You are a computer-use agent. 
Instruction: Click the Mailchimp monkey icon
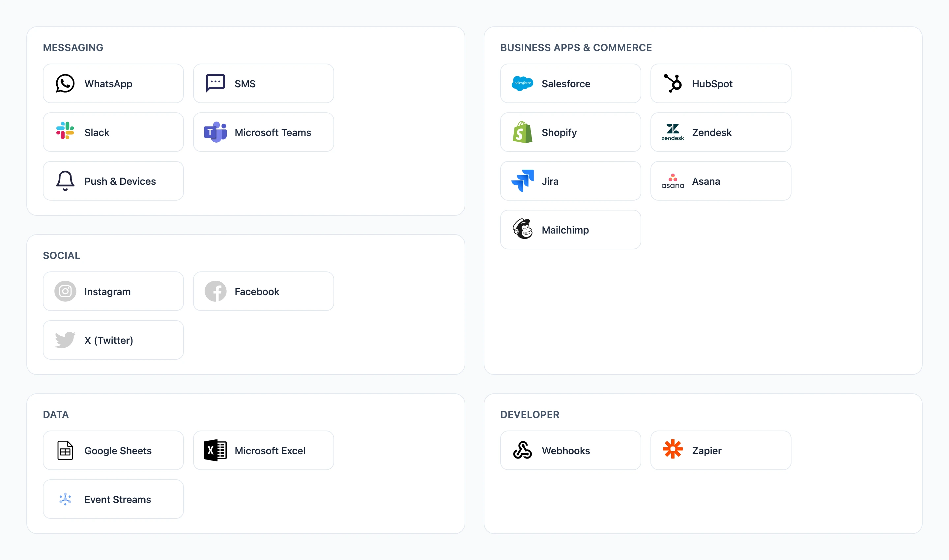click(522, 229)
